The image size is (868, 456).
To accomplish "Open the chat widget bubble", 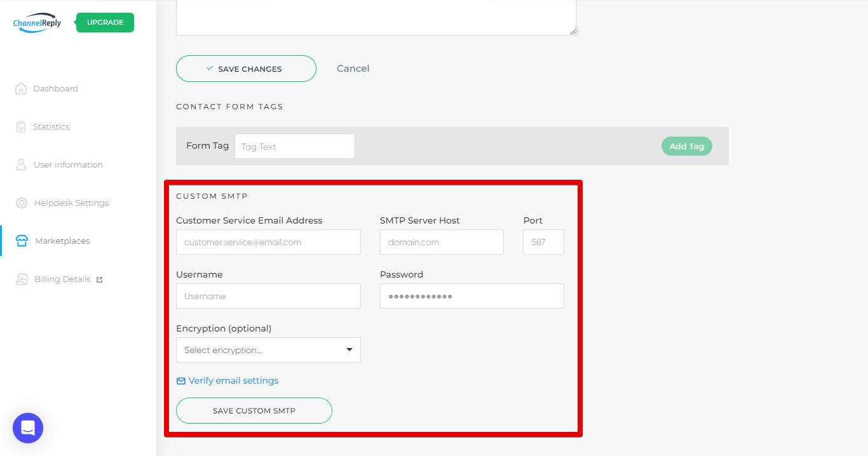I will point(28,428).
